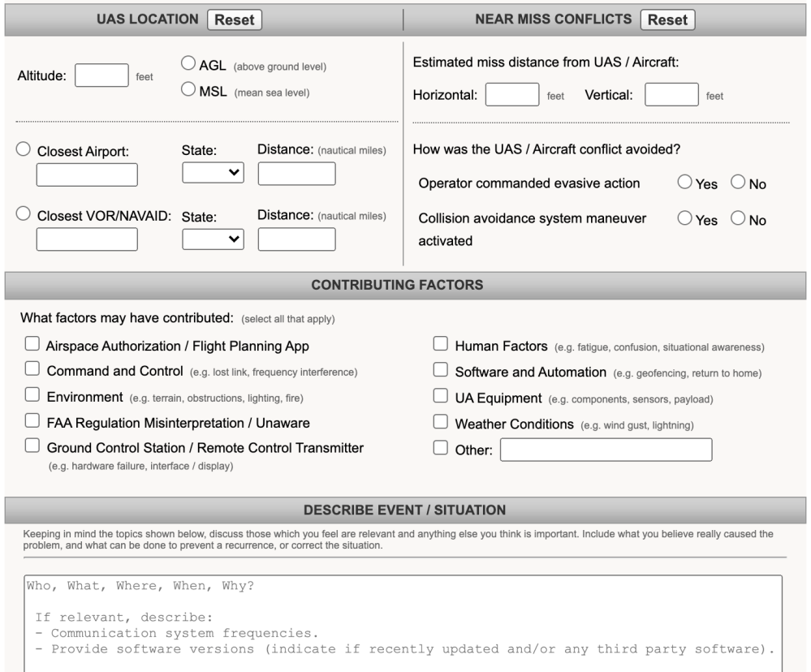Click the Describe Event text area

pos(402,623)
